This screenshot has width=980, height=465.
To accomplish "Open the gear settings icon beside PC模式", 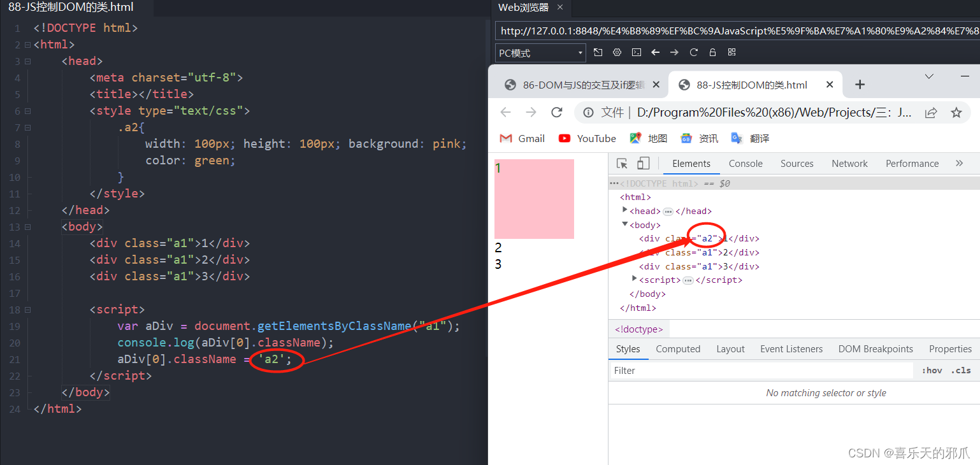I will click(617, 52).
